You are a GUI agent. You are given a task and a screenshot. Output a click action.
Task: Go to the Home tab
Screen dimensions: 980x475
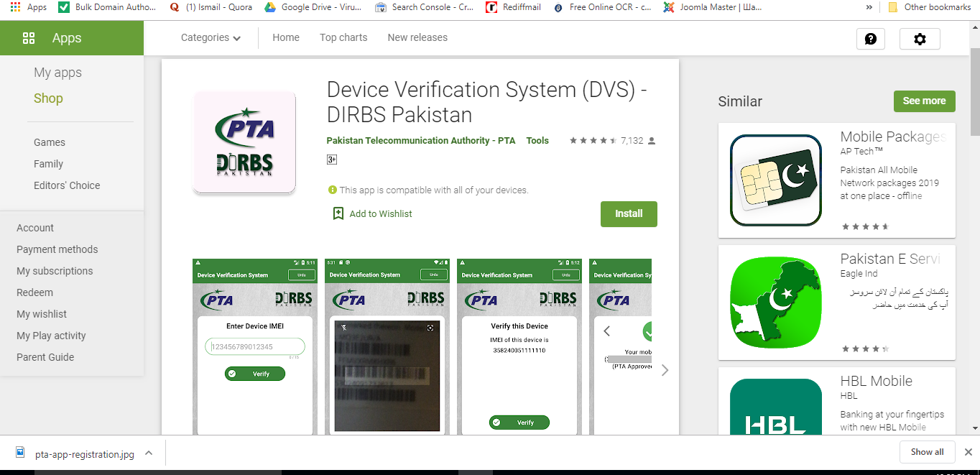coord(286,37)
